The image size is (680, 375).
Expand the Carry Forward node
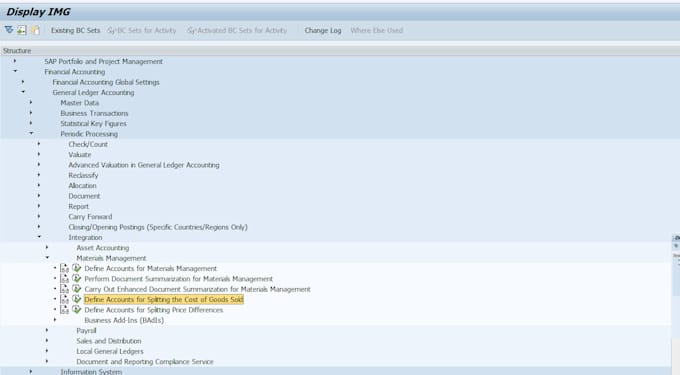tap(39, 216)
